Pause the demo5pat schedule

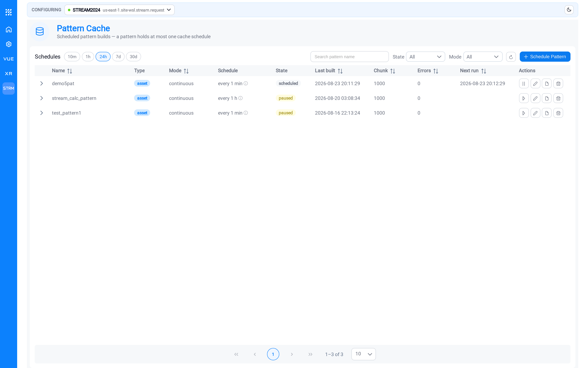point(524,83)
